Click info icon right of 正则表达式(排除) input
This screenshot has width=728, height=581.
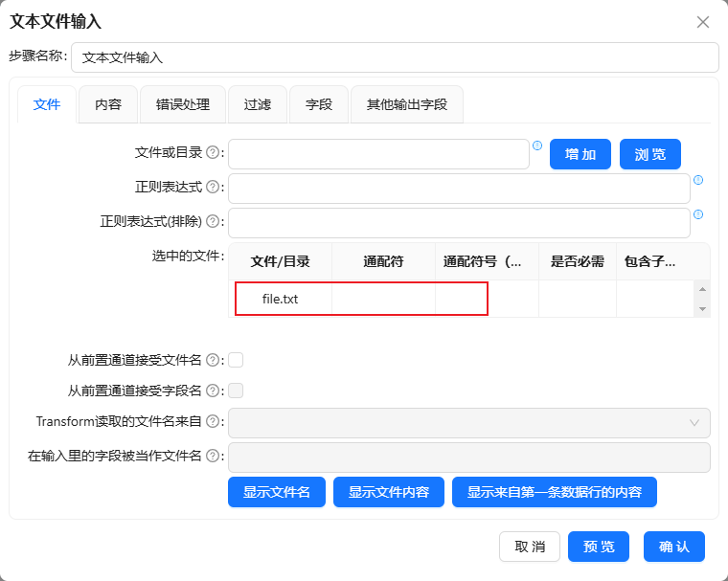(x=698, y=214)
